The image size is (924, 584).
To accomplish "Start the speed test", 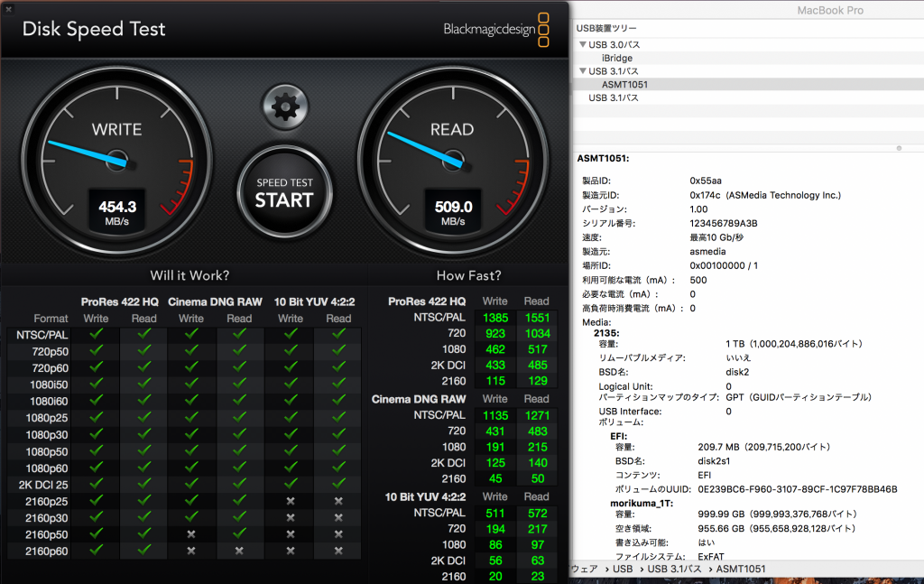I will pos(284,192).
